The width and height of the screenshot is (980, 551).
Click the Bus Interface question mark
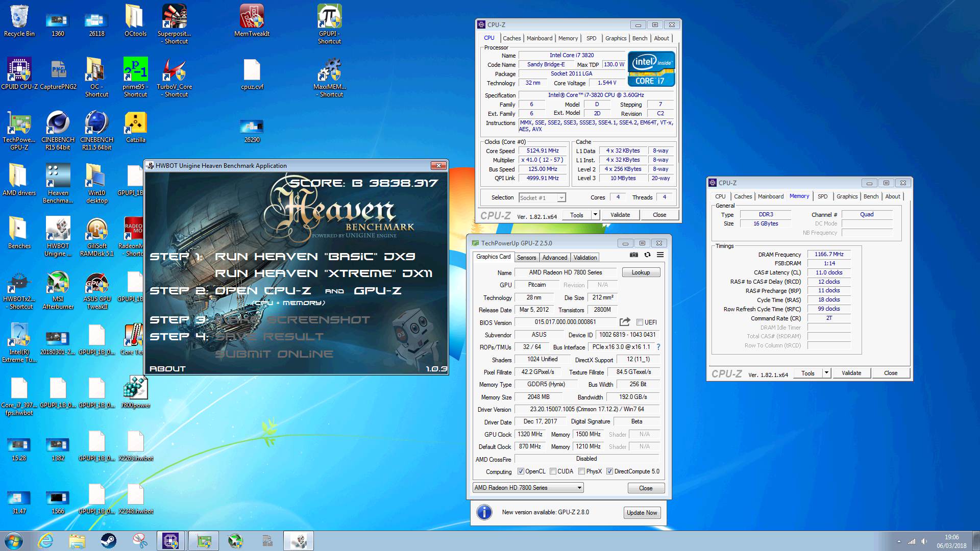(658, 347)
